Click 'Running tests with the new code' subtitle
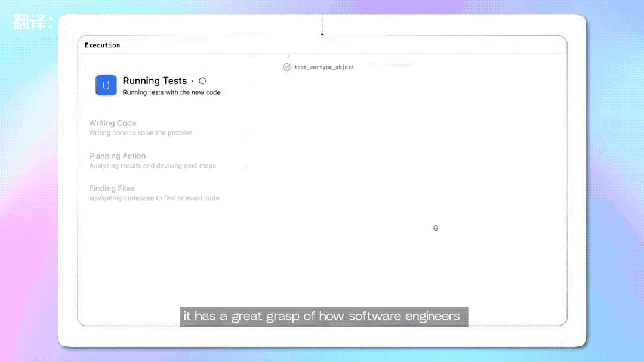 (171, 93)
